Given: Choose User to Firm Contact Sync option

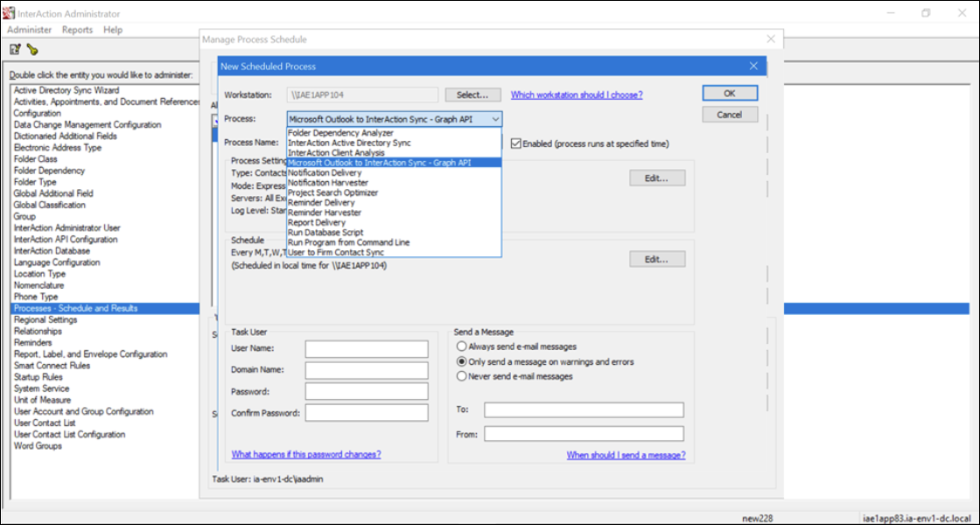Looking at the screenshot, I should coord(394,252).
